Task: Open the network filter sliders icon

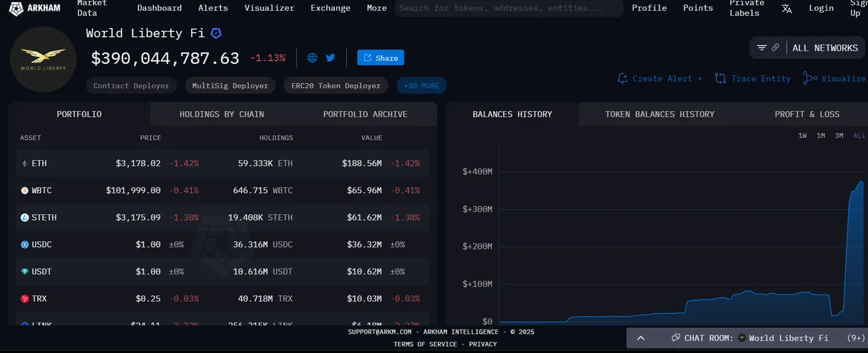Action: tap(762, 48)
